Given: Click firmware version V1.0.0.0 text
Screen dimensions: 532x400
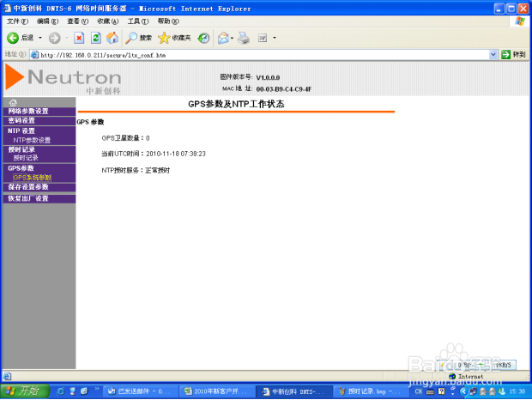Looking at the screenshot, I should point(268,78).
